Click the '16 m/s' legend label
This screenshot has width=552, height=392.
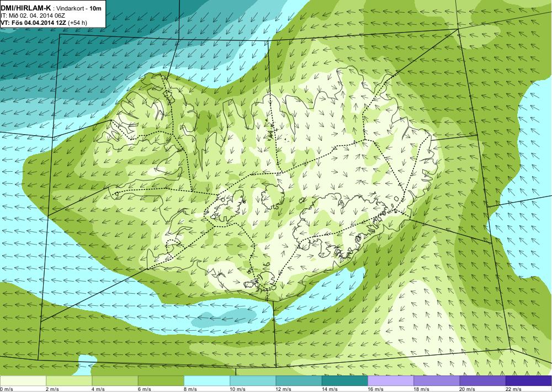[376, 389]
